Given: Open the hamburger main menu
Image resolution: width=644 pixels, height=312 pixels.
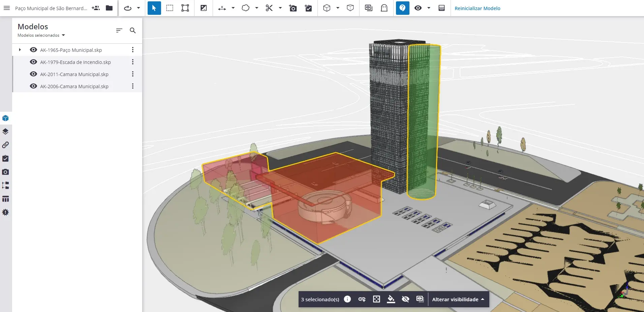Looking at the screenshot, I should (x=7, y=8).
